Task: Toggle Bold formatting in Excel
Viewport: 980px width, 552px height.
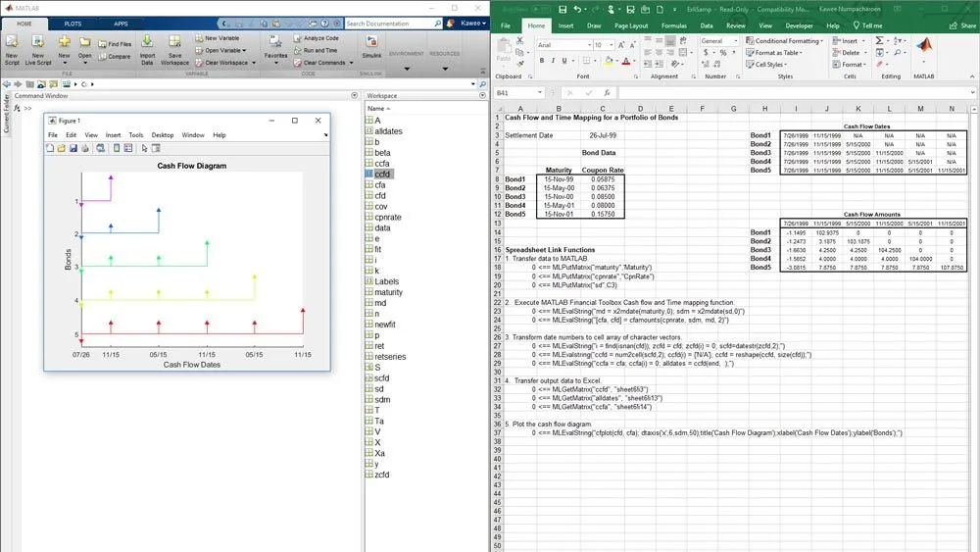Action: [541, 61]
